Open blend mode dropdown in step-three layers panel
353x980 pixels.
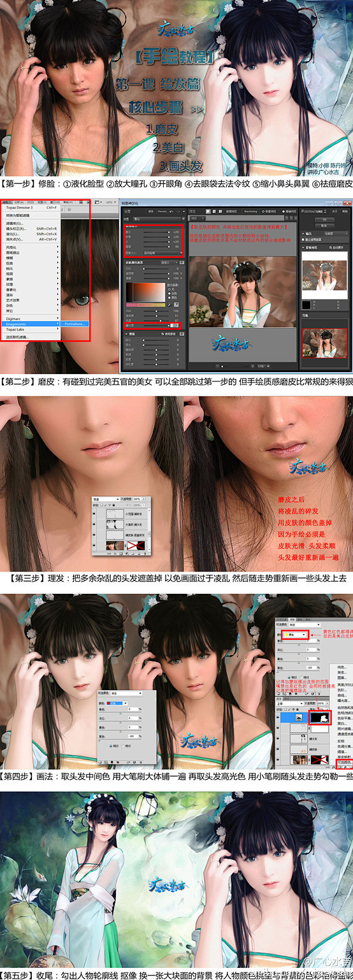pyautogui.click(x=106, y=499)
